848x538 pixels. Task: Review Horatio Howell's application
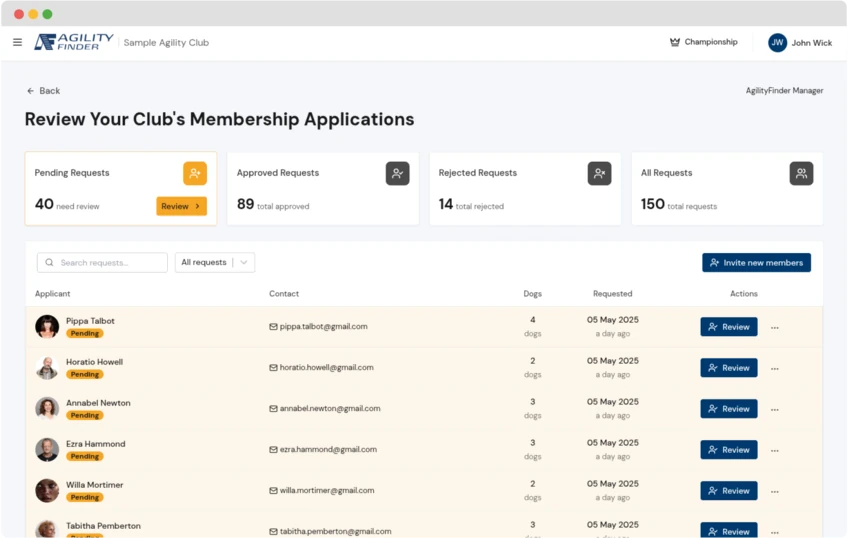(728, 368)
